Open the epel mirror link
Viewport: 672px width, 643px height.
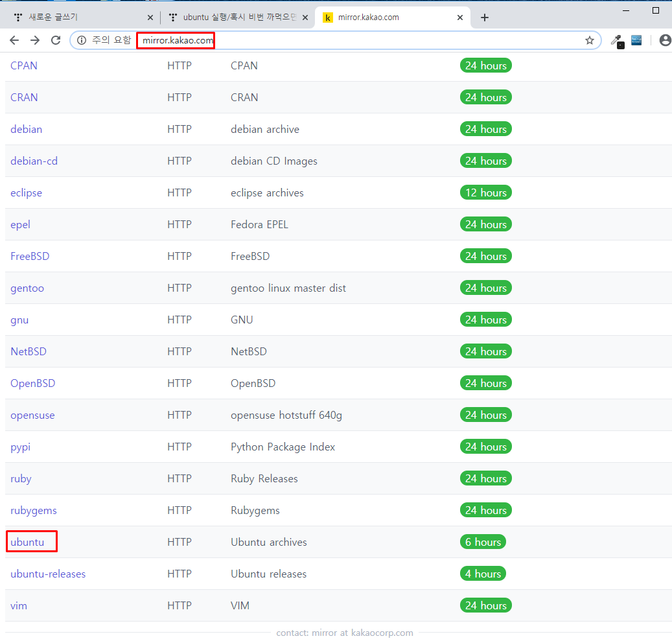20,225
